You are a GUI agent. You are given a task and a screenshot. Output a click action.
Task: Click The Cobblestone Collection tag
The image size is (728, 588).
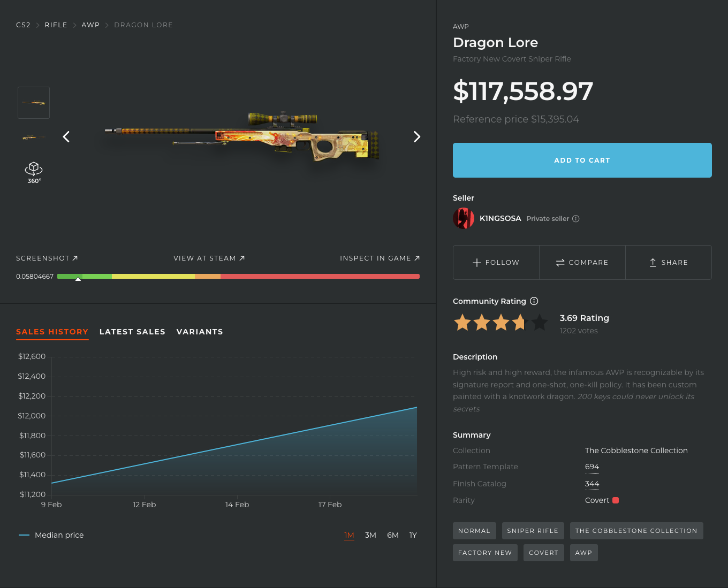pyautogui.click(x=636, y=531)
